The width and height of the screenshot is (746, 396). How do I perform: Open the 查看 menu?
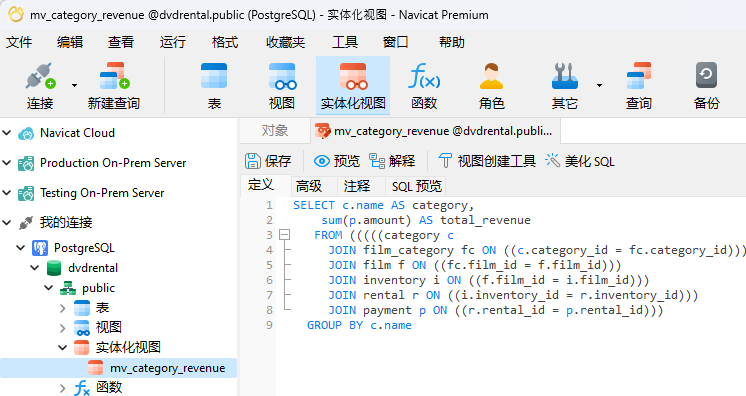pos(121,42)
